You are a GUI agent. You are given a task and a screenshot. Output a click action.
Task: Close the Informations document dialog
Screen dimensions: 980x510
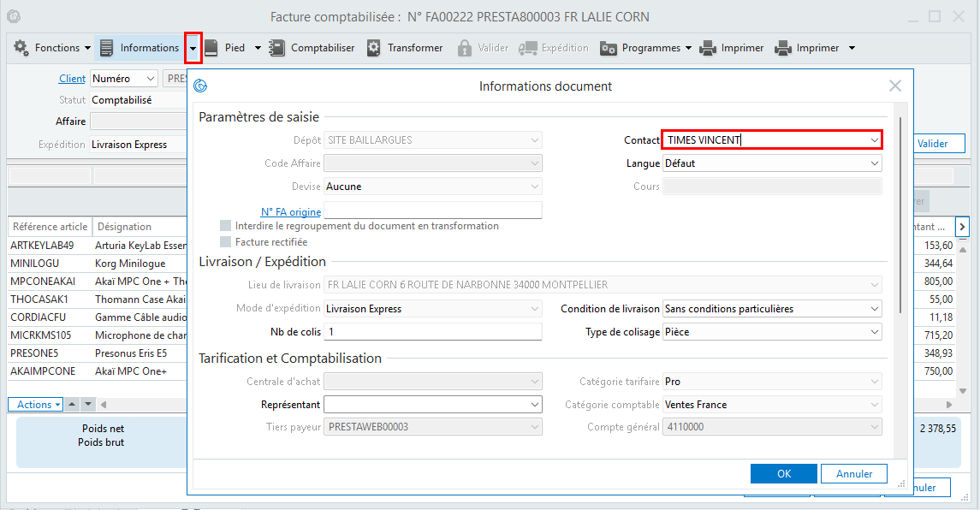click(895, 86)
